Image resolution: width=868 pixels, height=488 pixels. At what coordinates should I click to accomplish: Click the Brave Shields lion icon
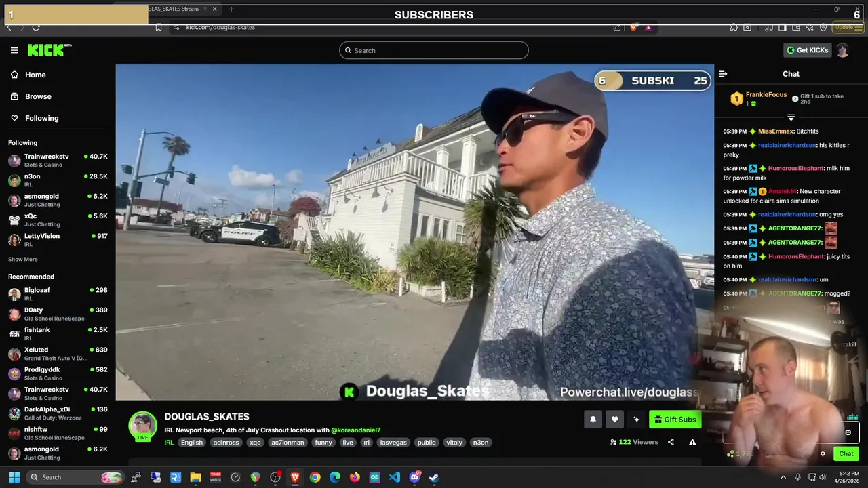tap(633, 27)
